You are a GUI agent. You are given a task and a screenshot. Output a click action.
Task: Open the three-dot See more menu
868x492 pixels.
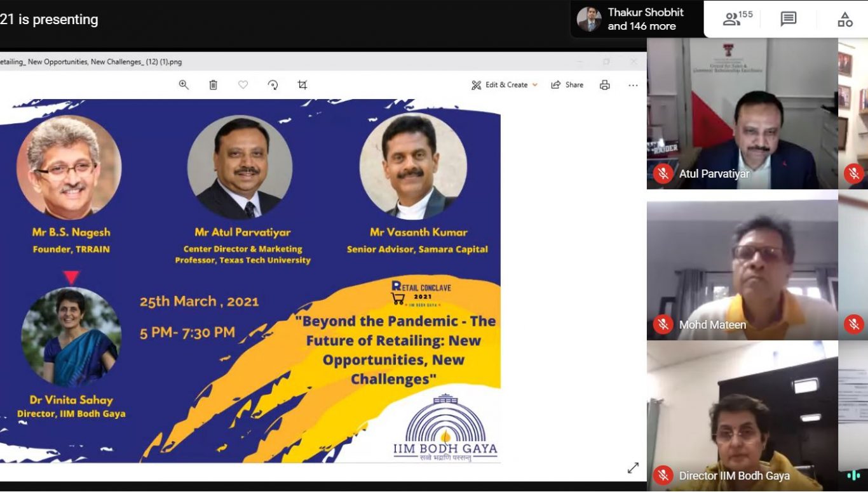633,85
